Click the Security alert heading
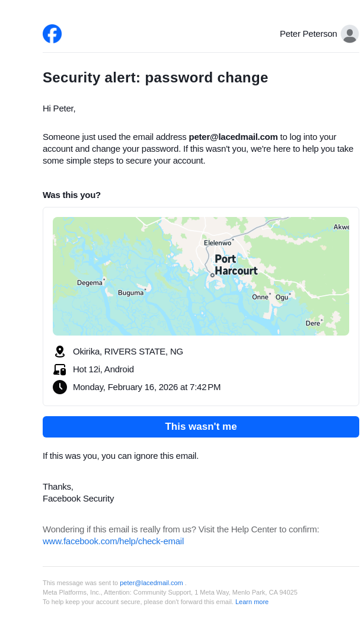Screen dimensions: 364x629 click(x=155, y=78)
